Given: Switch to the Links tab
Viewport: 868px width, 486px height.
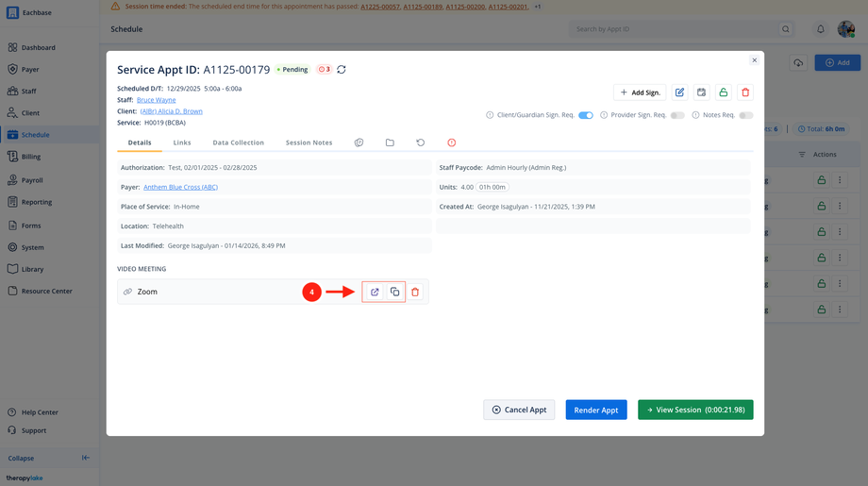Looking at the screenshot, I should 182,142.
